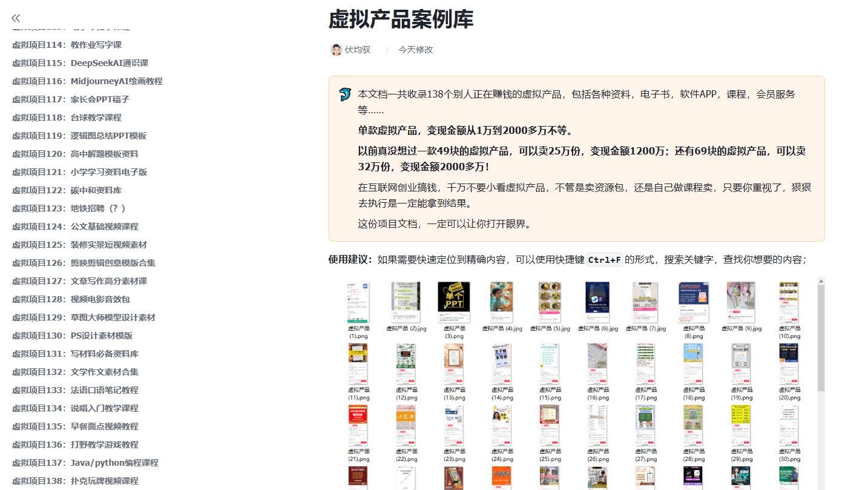Open 虚拟项目119：逻辑图总结PPT模板
Viewport: 868px width, 490px height.
79,136
